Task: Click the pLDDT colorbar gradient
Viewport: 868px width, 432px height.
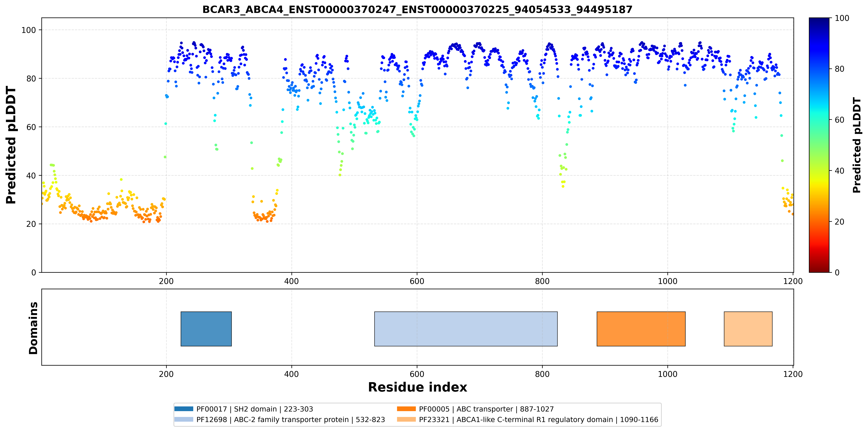Action: pos(819,145)
